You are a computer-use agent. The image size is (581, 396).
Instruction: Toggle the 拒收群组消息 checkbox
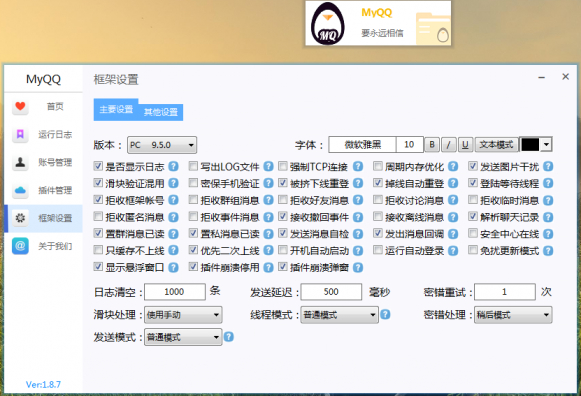click(x=193, y=200)
